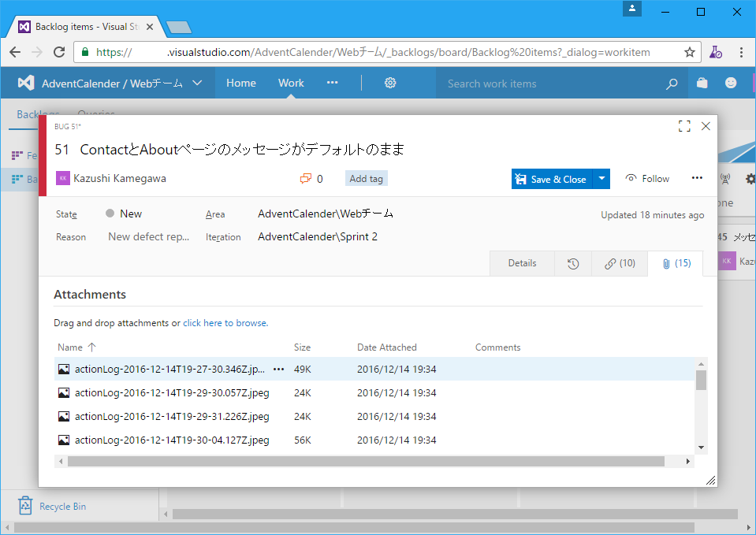The width and height of the screenshot is (756, 535).
Task: Close the Backlog items browser tab
Action: point(150,27)
